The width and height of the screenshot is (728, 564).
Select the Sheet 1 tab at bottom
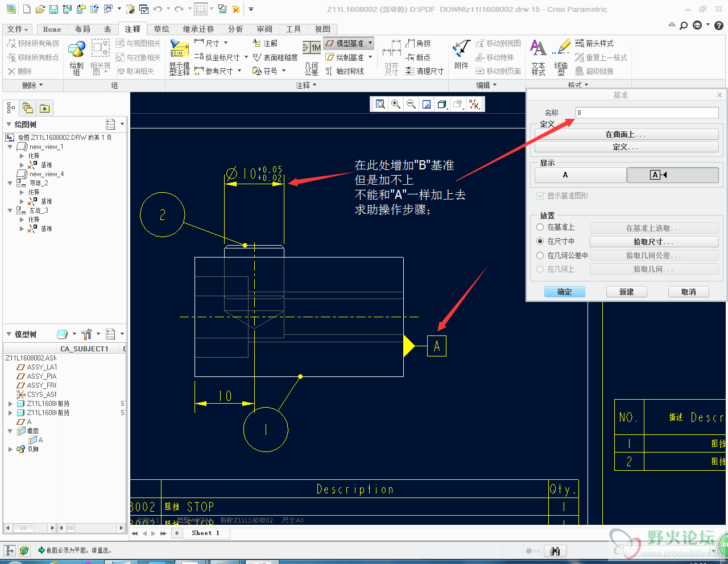[x=205, y=533]
